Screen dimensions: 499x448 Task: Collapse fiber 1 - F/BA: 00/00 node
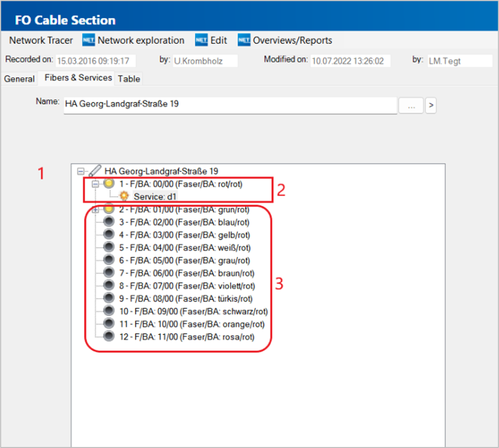95,184
